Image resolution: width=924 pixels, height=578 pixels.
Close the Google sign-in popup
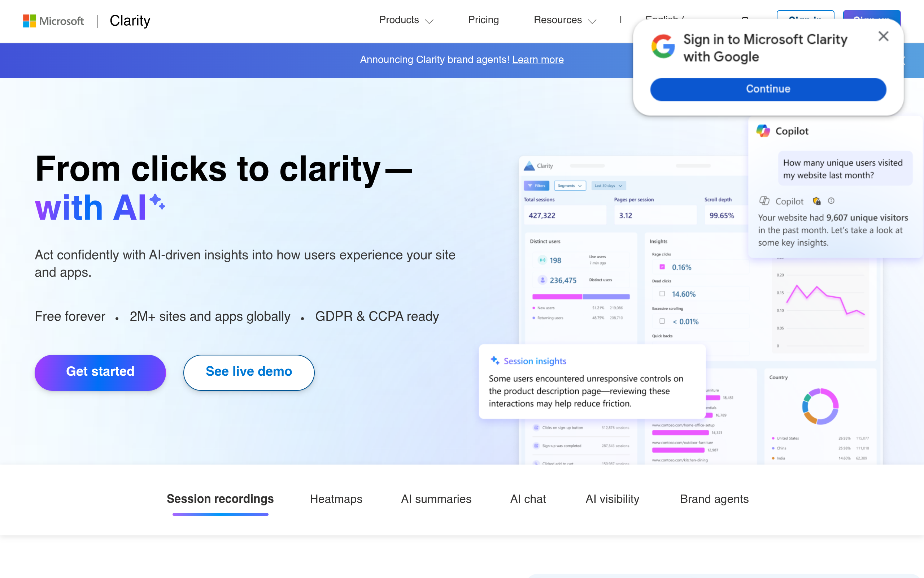pos(883,36)
